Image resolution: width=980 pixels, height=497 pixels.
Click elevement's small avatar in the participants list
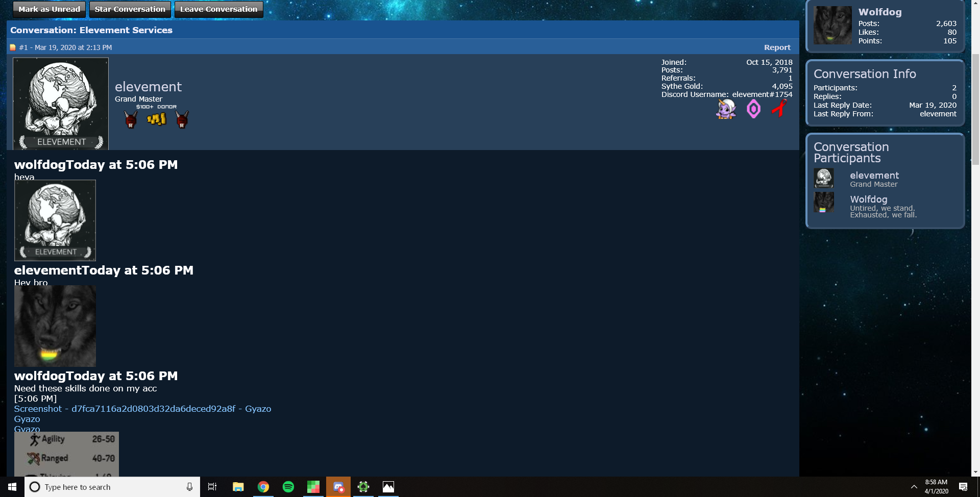coord(824,178)
